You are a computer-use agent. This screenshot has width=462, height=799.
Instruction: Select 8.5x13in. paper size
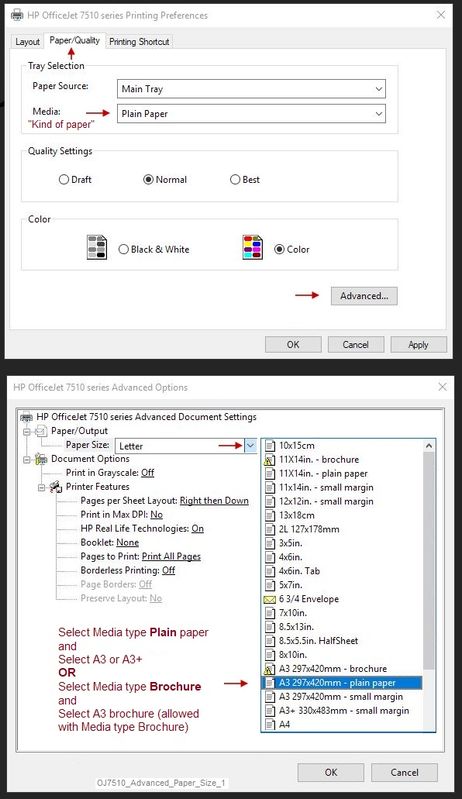click(296, 627)
